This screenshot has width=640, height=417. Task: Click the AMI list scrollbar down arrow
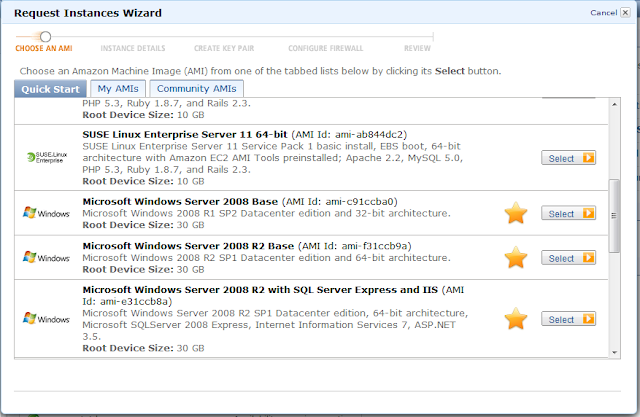(614, 353)
